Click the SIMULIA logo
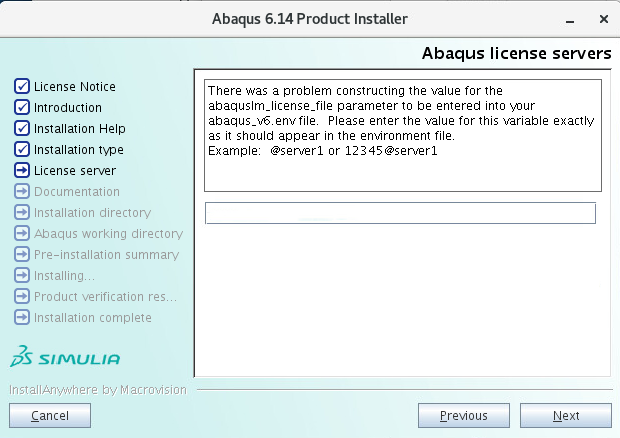The width and height of the screenshot is (620, 438). click(65, 357)
